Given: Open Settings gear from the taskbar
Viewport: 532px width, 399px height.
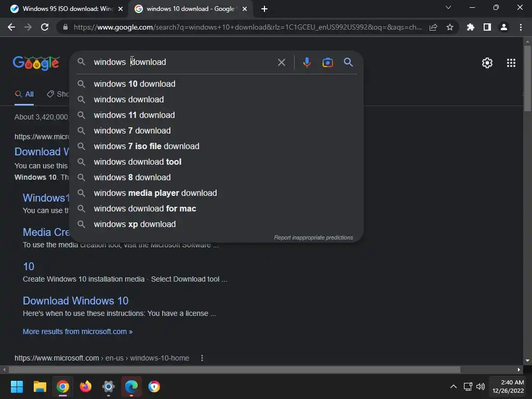Looking at the screenshot, I should click(109, 387).
